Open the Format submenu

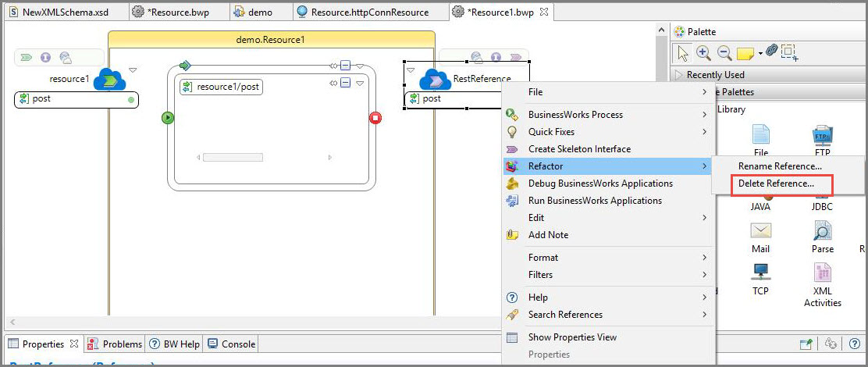(608, 258)
